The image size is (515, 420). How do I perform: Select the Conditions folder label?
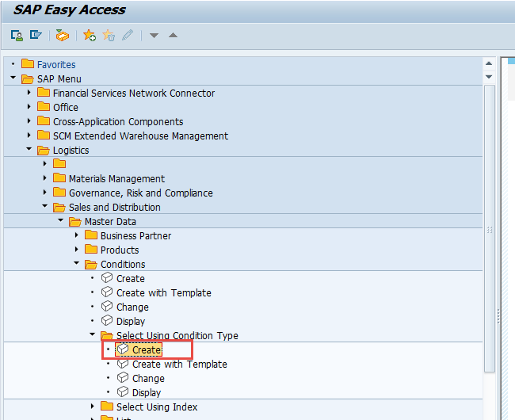tap(123, 265)
